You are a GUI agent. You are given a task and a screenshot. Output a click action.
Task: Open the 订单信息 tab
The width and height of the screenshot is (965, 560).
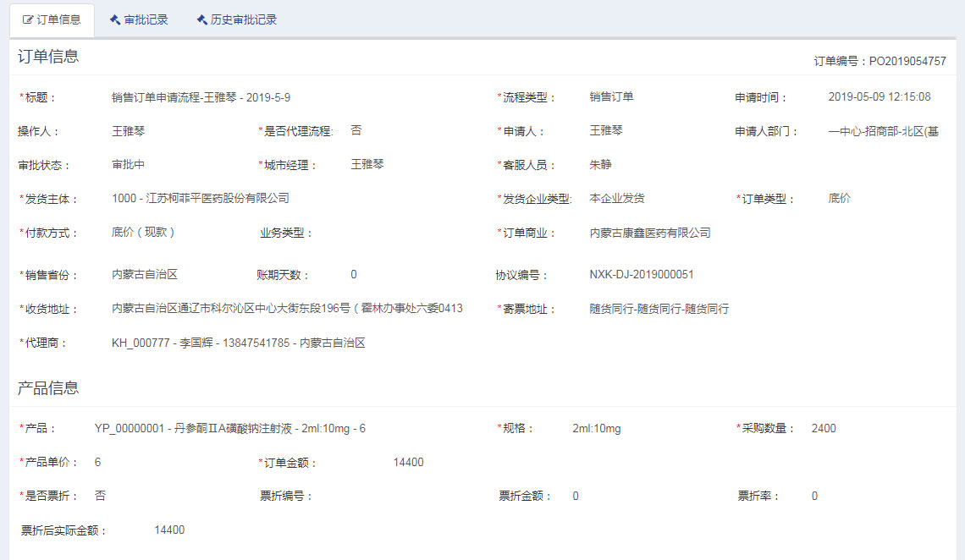[52, 19]
